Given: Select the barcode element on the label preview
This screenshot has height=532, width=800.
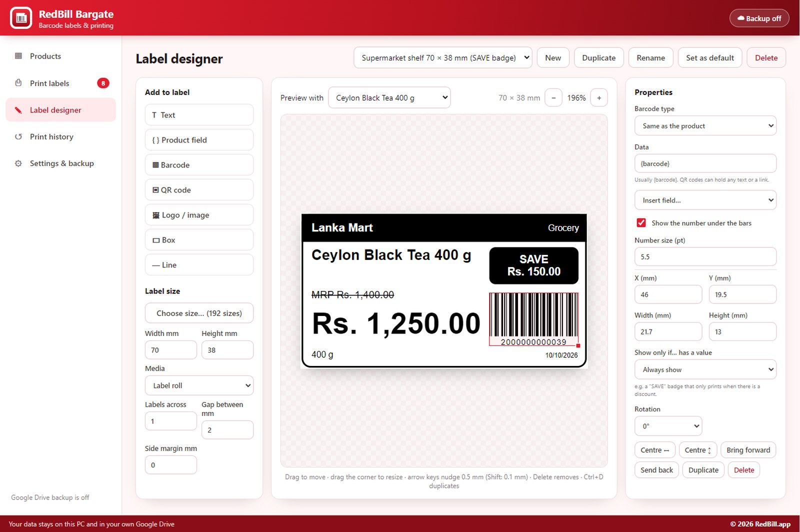Looking at the screenshot, I should (533, 319).
